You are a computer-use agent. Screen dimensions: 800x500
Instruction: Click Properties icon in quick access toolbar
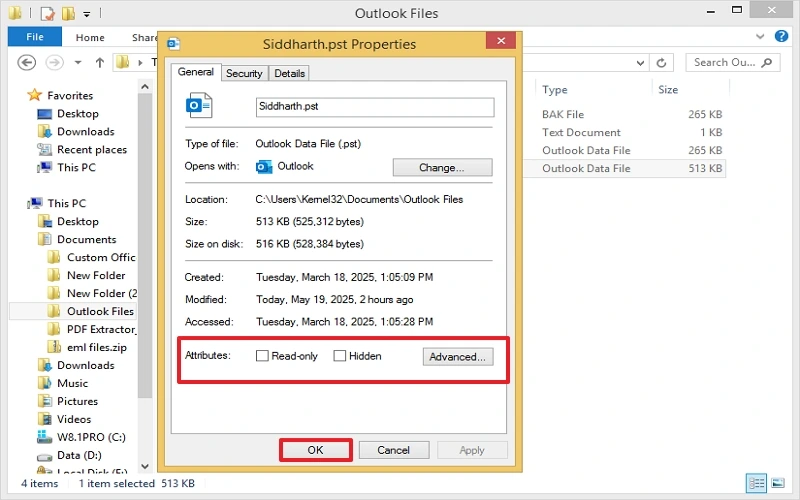(x=47, y=13)
